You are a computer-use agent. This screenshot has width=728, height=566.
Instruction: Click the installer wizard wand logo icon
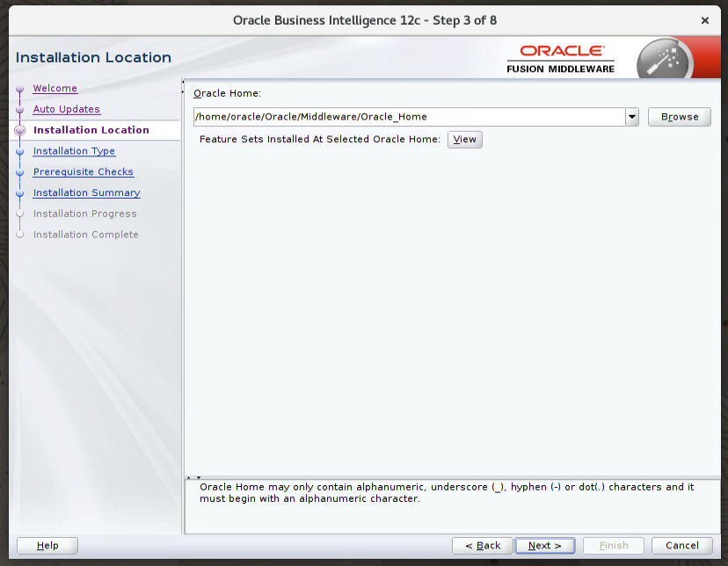coord(665,59)
